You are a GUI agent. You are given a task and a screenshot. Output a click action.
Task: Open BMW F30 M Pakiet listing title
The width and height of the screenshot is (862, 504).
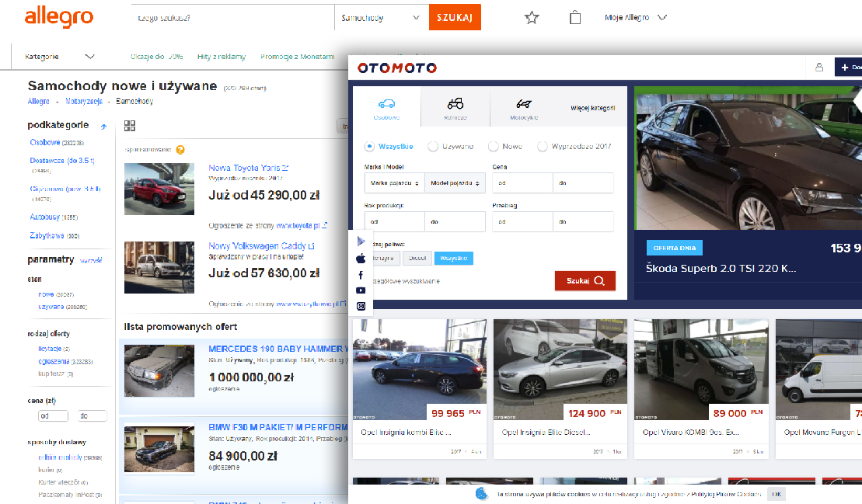278,427
